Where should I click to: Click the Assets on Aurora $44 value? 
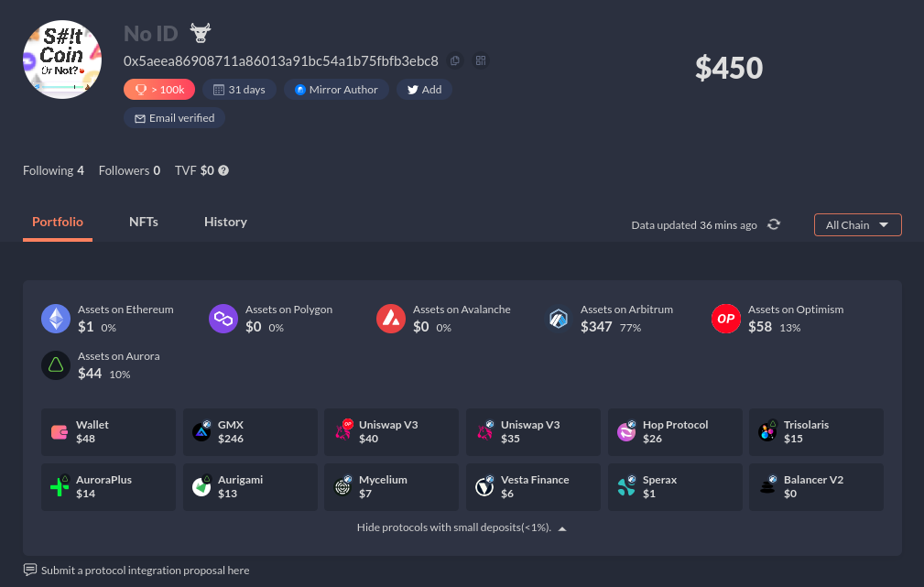pyautogui.click(x=90, y=373)
